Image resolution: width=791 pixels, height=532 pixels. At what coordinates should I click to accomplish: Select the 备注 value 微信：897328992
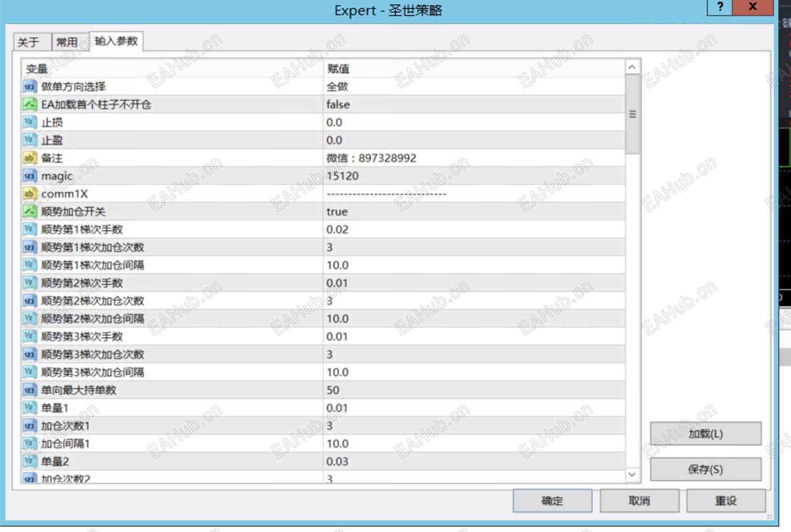[371, 158]
